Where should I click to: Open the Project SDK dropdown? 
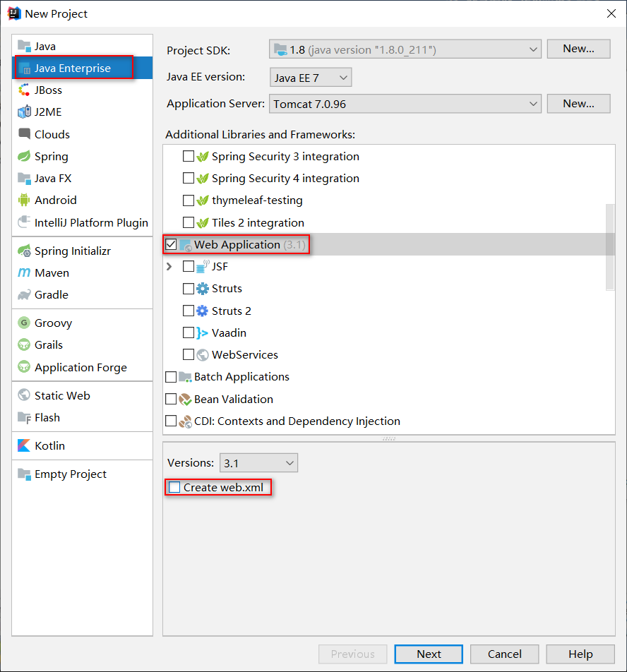point(405,49)
